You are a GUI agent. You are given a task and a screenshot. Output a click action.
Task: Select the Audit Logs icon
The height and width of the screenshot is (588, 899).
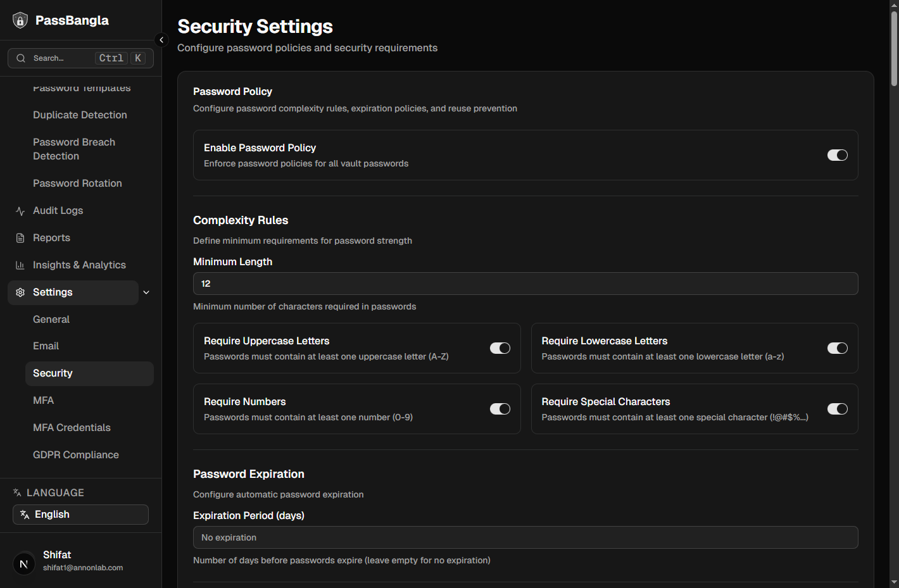(x=19, y=210)
